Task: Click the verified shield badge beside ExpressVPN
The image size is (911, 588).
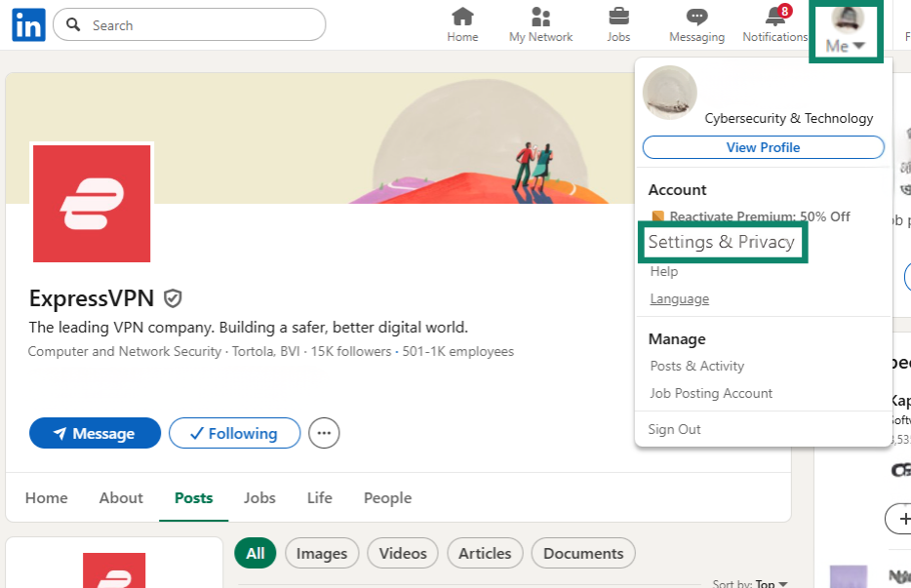Action: point(173,298)
